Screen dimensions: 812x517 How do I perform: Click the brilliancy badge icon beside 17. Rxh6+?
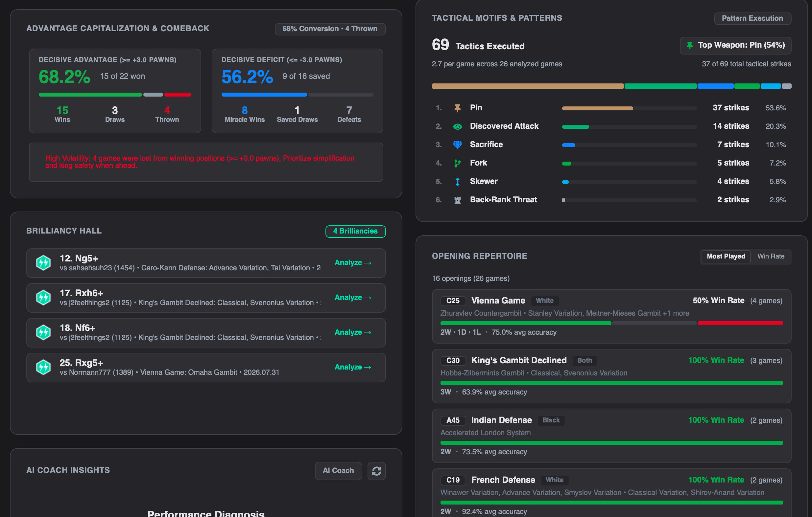(x=43, y=298)
